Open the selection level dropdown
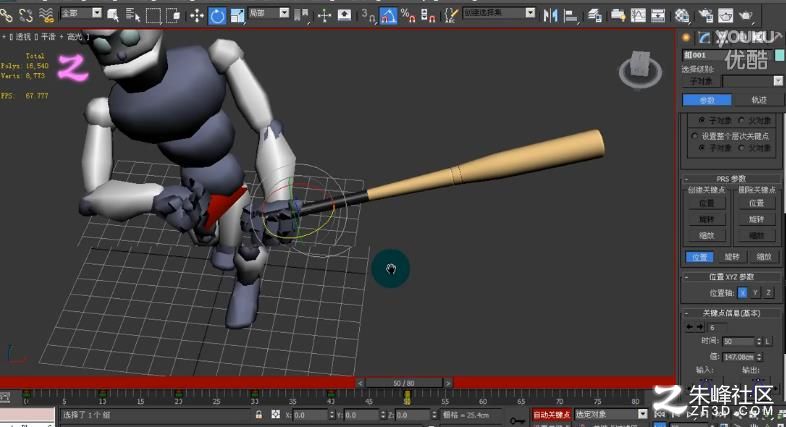The height and width of the screenshot is (427, 786). pos(752,81)
